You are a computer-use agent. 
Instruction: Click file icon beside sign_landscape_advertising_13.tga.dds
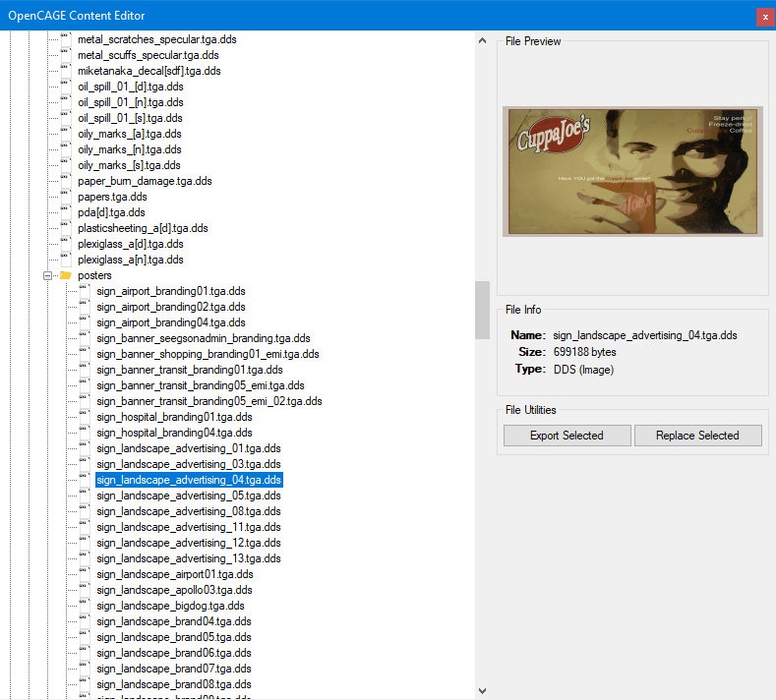pos(85,558)
